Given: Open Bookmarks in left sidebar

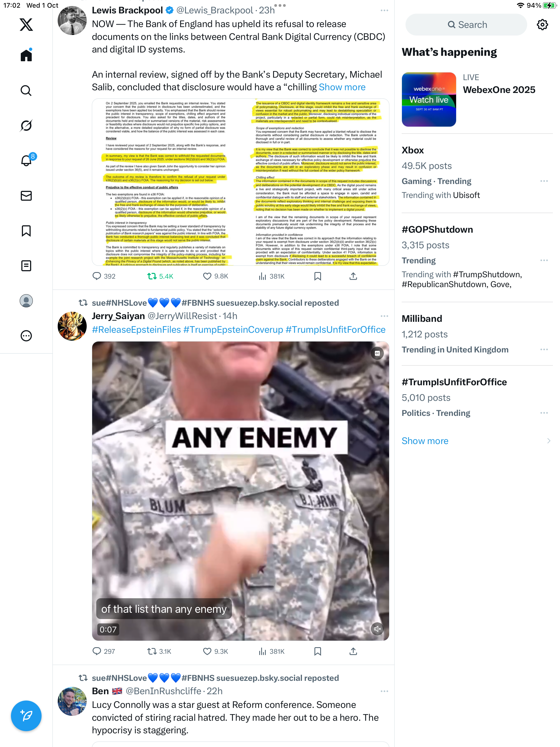Looking at the screenshot, I should tap(26, 231).
